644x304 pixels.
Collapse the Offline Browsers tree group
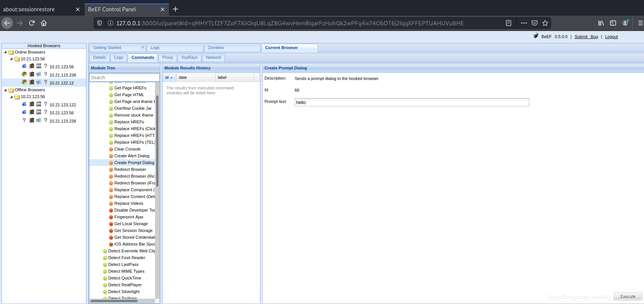pyautogui.click(x=5, y=90)
